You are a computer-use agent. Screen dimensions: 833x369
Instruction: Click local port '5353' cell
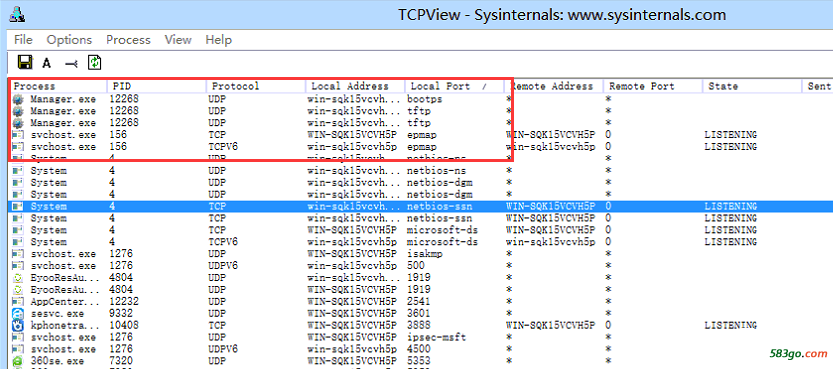[x=419, y=361]
